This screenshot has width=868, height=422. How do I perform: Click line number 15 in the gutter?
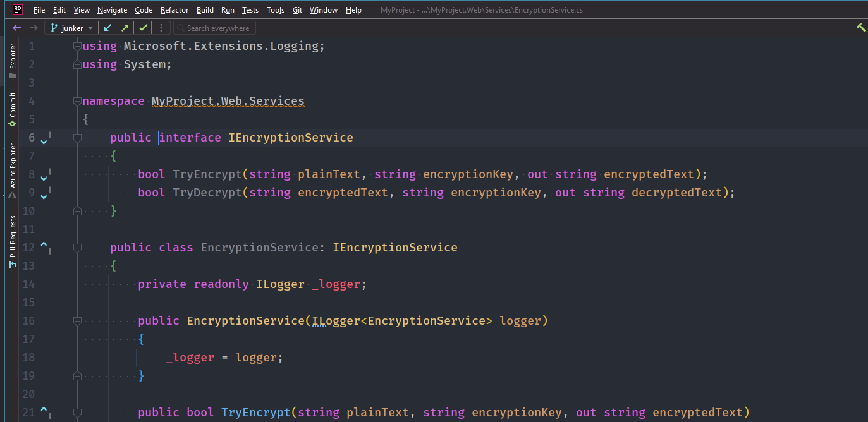click(x=28, y=303)
